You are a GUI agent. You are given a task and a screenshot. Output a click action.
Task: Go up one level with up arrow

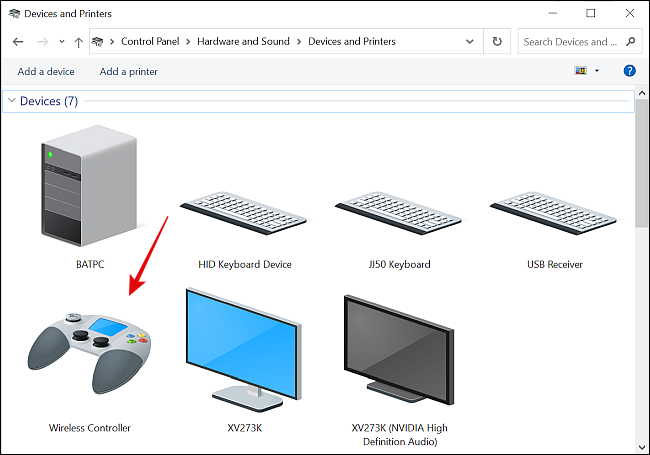tap(78, 42)
